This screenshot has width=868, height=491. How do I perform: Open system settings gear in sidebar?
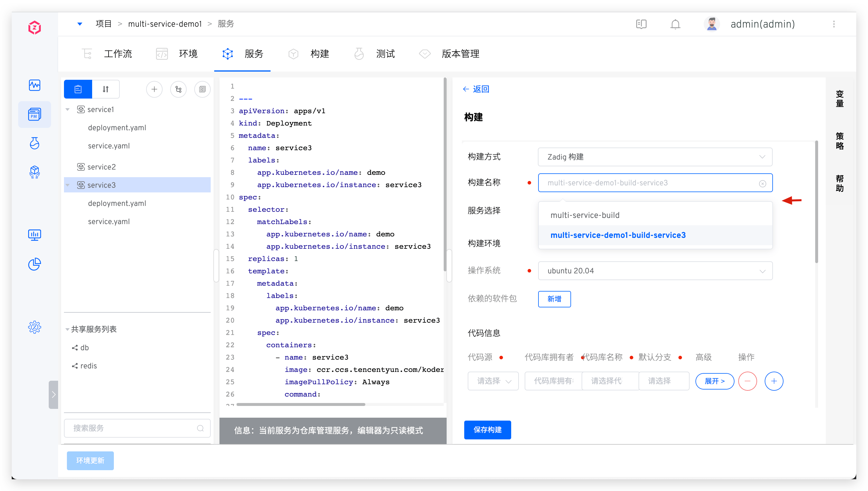coord(34,327)
